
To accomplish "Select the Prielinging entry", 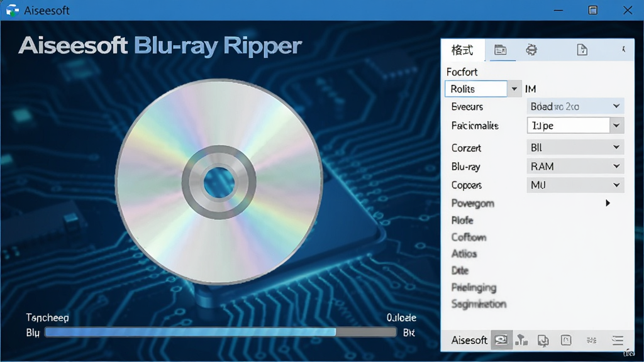I will click(474, 287).
